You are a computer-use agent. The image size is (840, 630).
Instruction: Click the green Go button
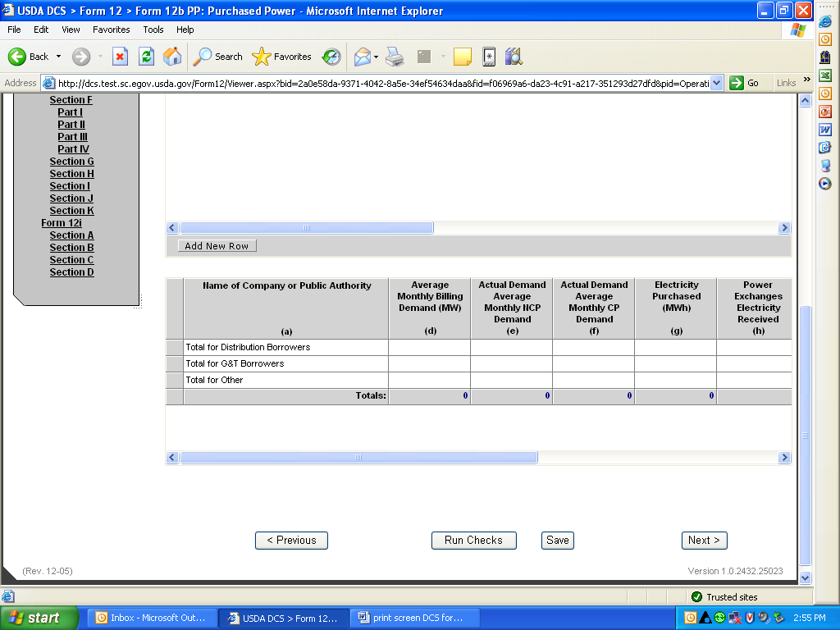point(745,83)
